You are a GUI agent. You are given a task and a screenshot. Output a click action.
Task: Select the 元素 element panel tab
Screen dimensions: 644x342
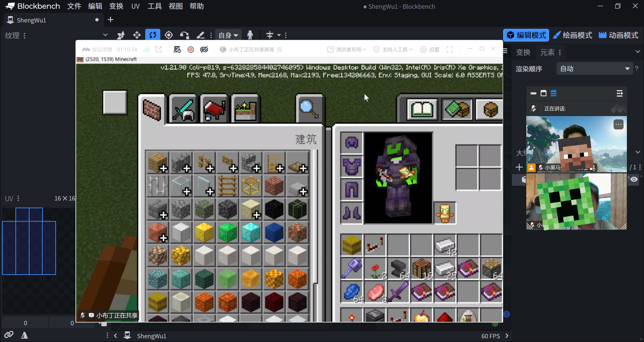click(x=547, y=52)
